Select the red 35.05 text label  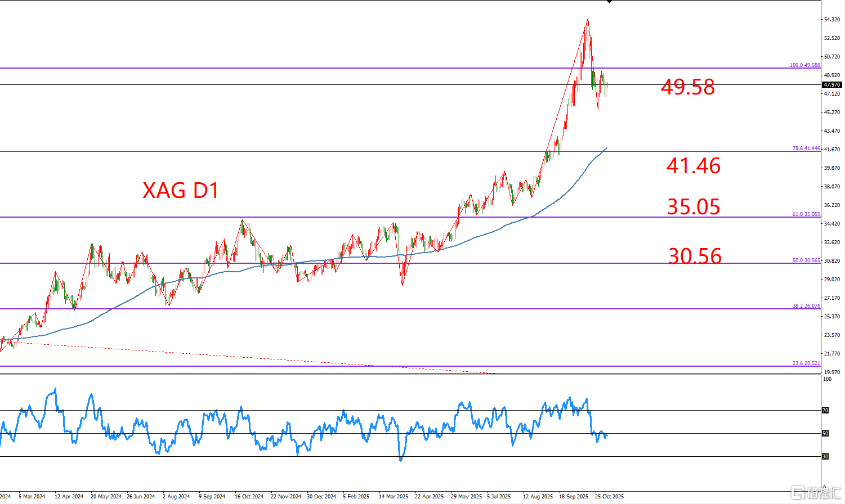pyautogui.click(x=693, y=207)
